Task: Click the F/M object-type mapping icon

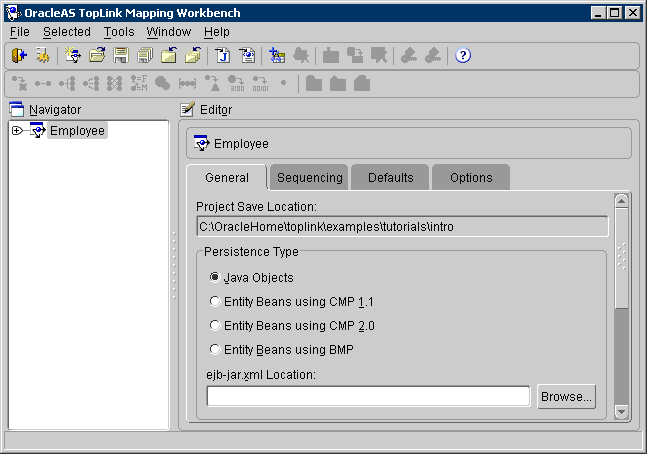Action: point(139,83)
